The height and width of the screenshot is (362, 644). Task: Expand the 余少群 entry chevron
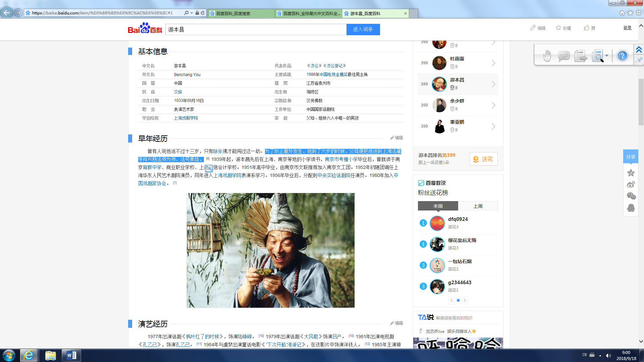pyautogui.click(x=493, y=105)
